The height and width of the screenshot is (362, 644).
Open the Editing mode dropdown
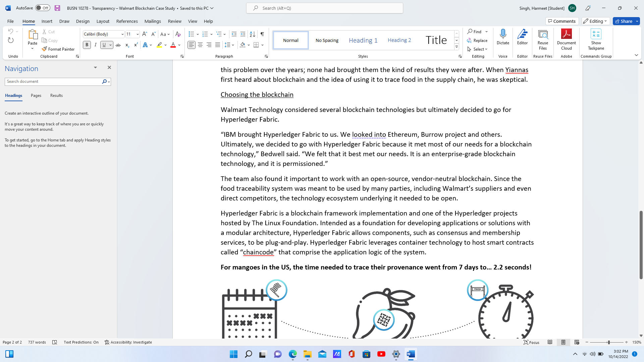[595, 21]
